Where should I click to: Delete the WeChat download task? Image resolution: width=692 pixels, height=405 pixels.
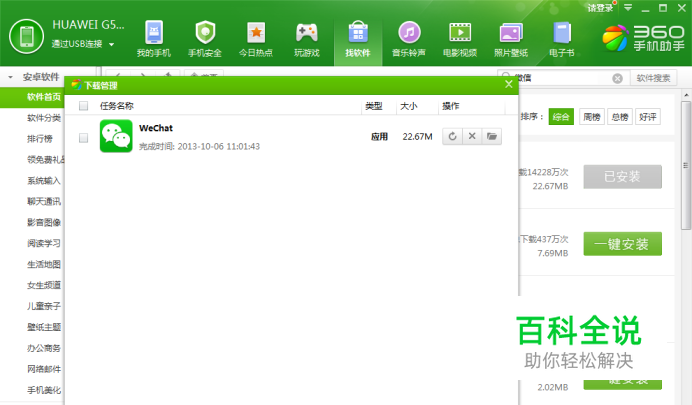tap(472, 136)
